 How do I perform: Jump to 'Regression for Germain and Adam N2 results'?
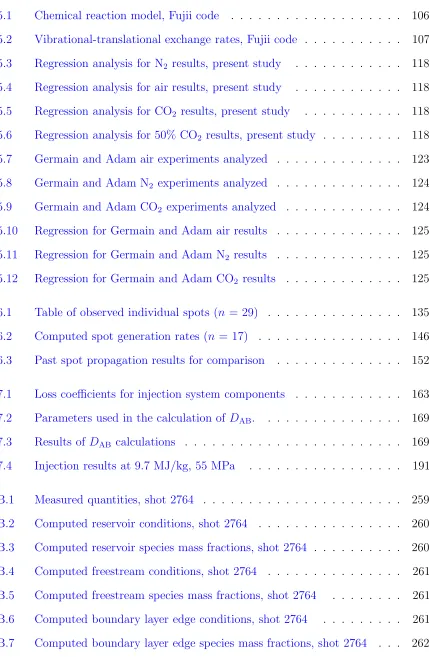point(150,255)
